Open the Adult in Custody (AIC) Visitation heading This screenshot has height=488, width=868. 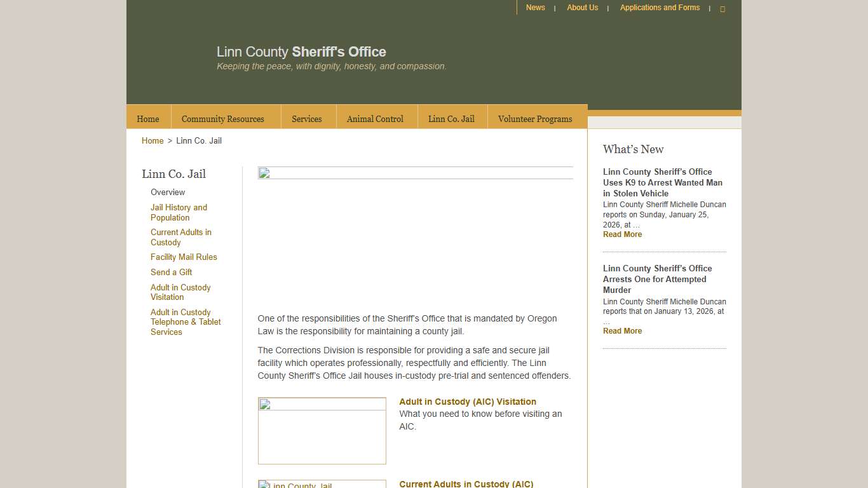point(468,402)
